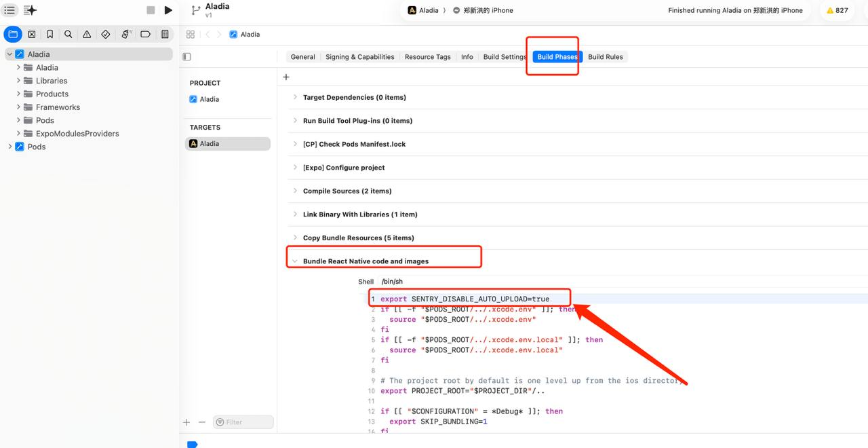Image resolution: width=868 pixels, height=448 pixels.
Task: Show the Report navigator
Action: coord(165,34)
